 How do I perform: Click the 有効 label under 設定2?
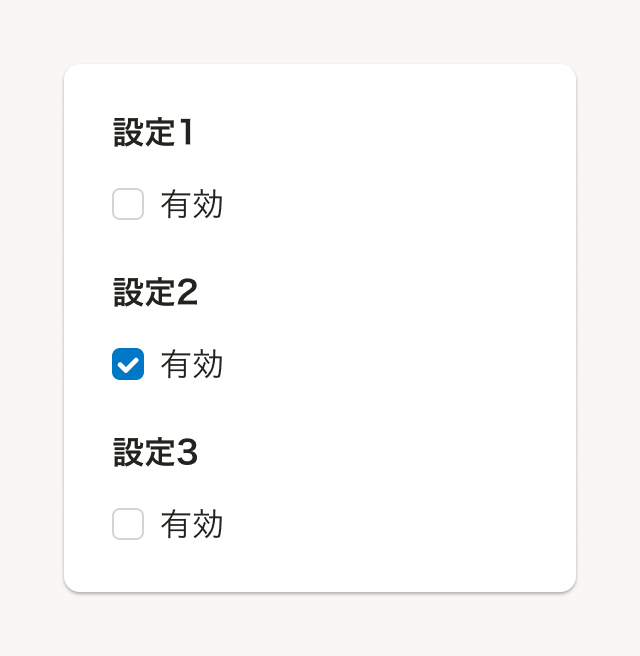(x=191, y=364)
